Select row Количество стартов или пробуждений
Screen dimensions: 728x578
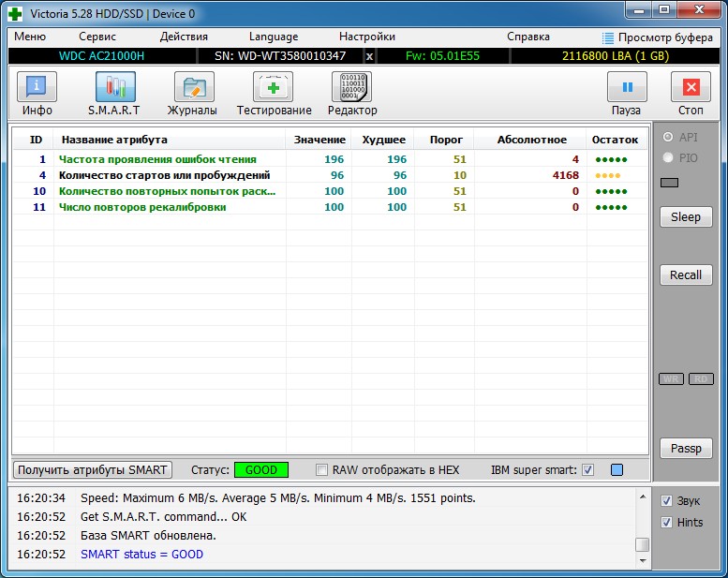point(330,175)
